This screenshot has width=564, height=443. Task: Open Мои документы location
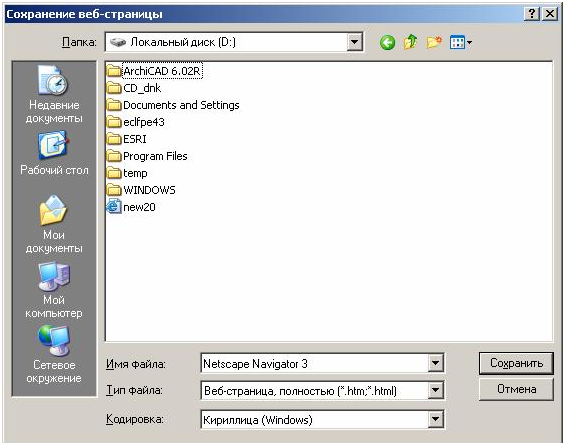click(x=54, y=224)
